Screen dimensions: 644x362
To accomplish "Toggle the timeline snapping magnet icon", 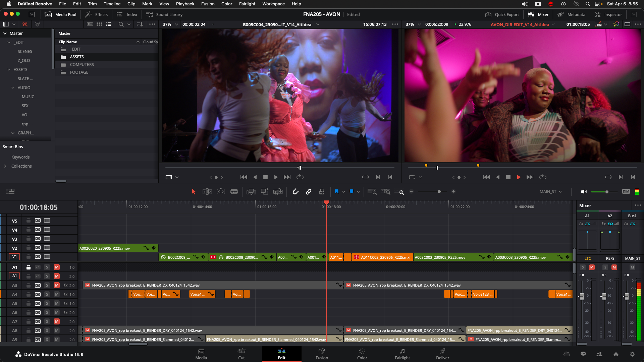I will pos(295,192).
